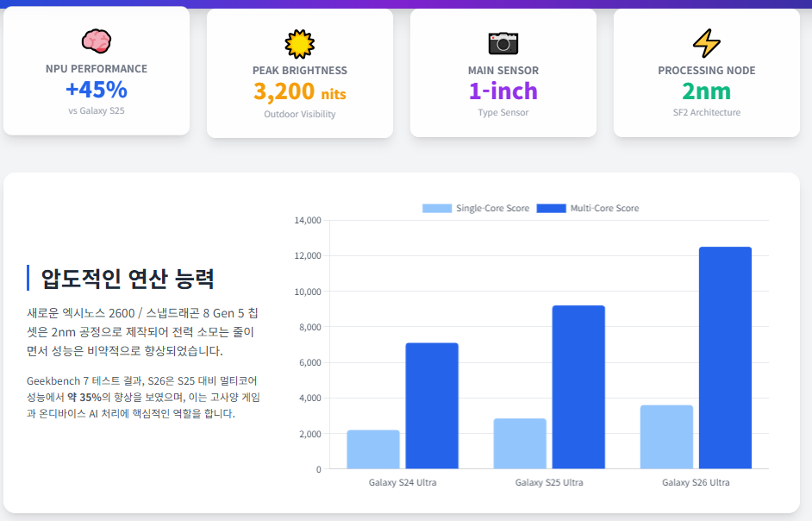The image size is (812, 521).
Task: Click the 12,000 y-axis label
Action: click(308, 256)
